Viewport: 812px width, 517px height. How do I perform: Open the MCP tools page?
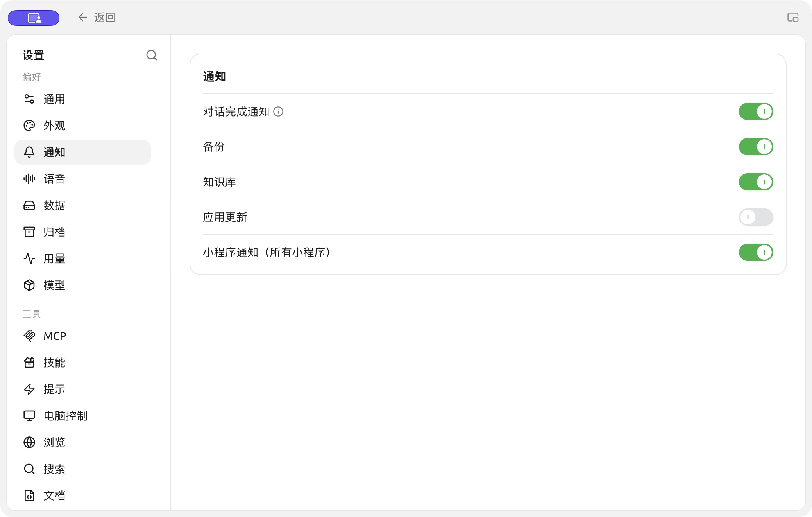82,336
